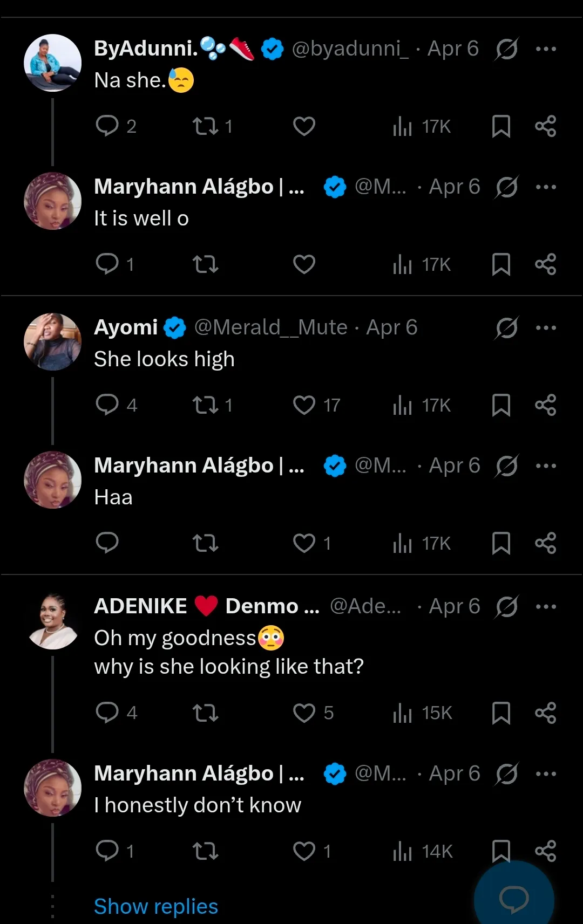Like the "Na she" tweet
Image resolution: width=583 pixels, height=924 pixels.
(x=304, y=126)
